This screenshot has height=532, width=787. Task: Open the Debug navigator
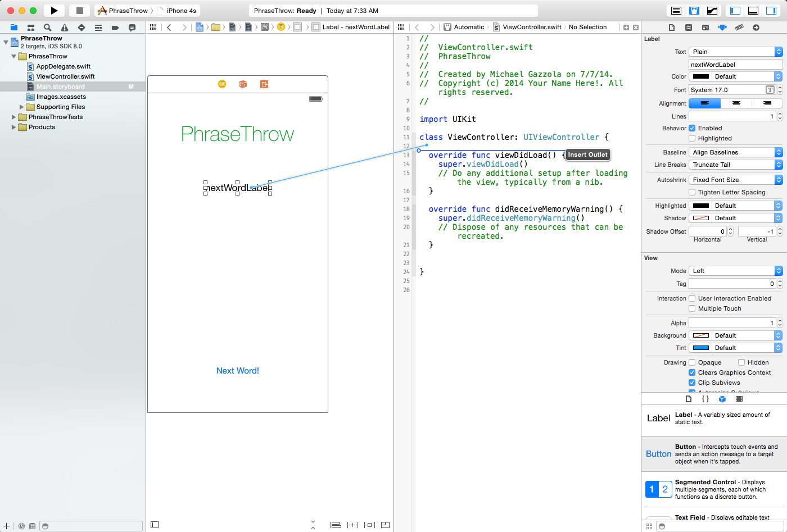point(98,28)
